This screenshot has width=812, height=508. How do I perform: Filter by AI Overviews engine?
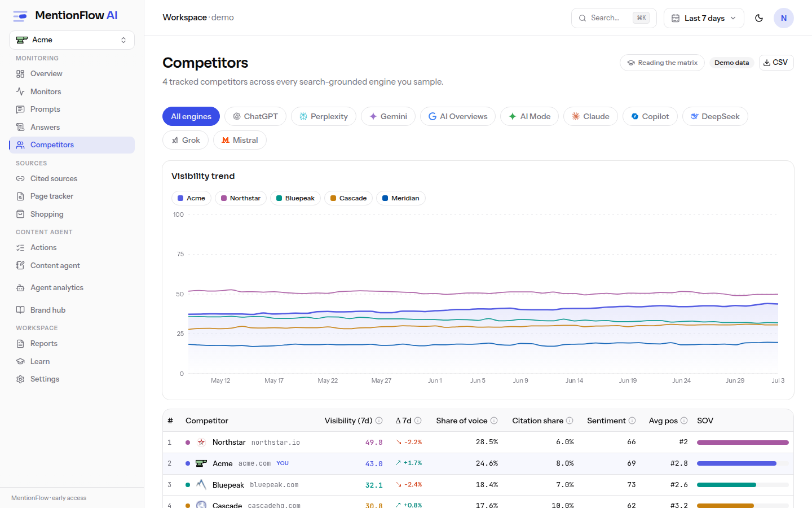click(x=458, y=116)
